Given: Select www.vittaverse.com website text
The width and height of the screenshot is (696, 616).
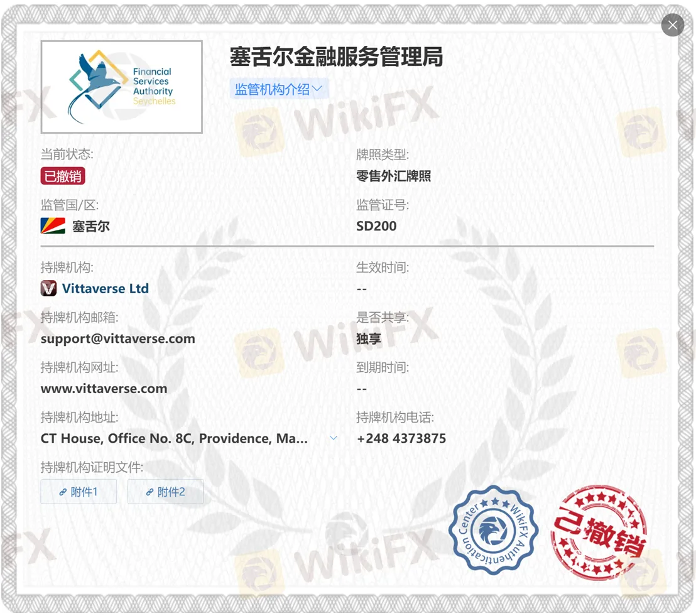Looking at the screenshot, I should (104, 389).
